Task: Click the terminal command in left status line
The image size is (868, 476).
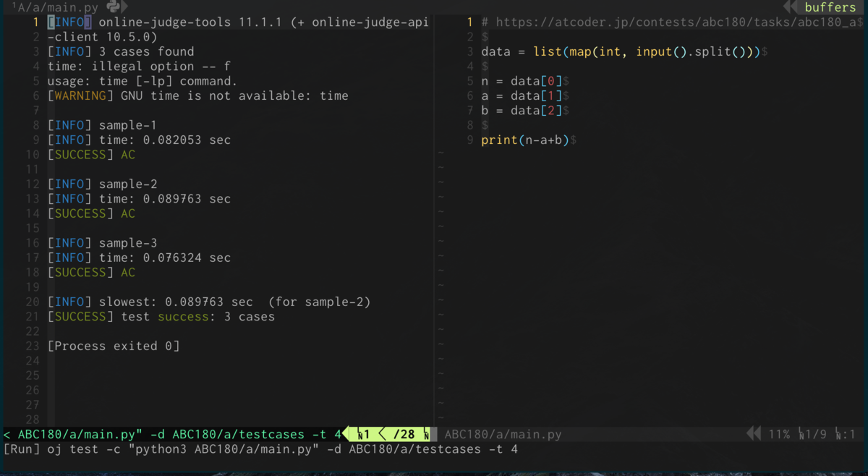Action: (x=172, y=434)
